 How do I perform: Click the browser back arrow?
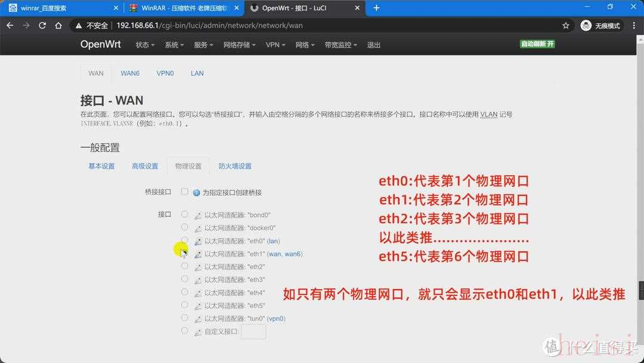click(10, 26)
